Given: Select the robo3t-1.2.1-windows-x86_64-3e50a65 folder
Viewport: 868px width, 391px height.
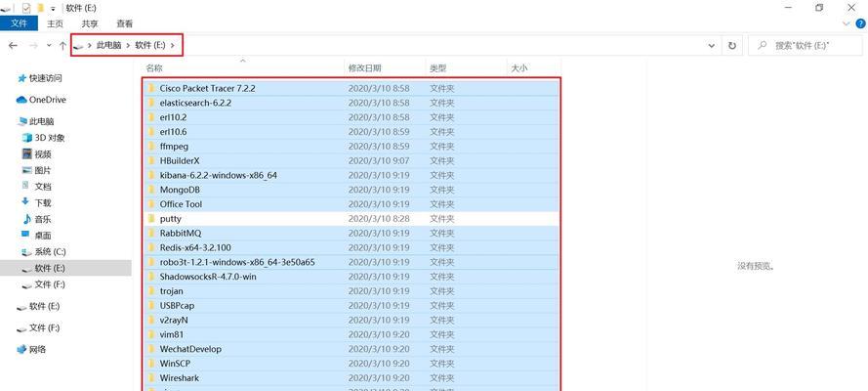Looking at the screenshot, I should pyautogui.click(x=352, y=262).
